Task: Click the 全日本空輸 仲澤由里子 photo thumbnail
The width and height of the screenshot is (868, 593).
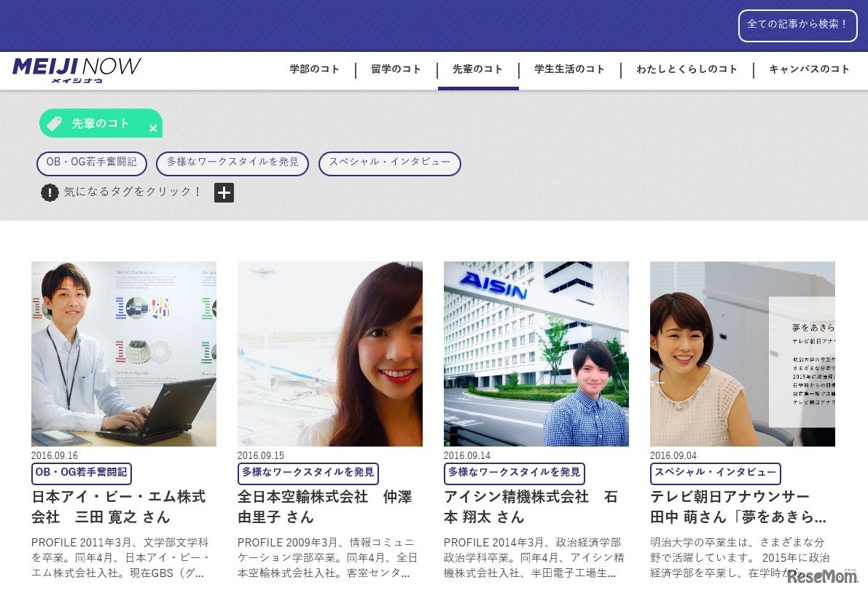Action: click(x=329, y=354)
